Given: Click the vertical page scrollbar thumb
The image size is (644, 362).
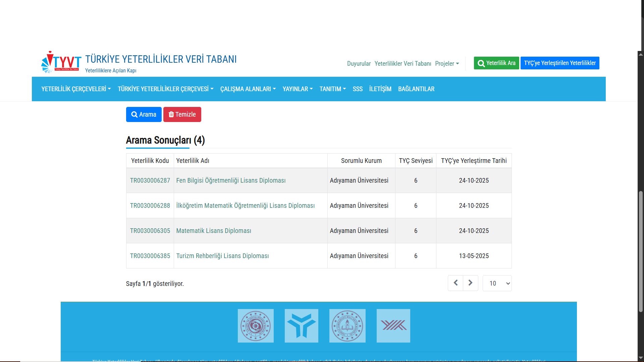Looking at the screenshot, I should (x=641, y=251).
